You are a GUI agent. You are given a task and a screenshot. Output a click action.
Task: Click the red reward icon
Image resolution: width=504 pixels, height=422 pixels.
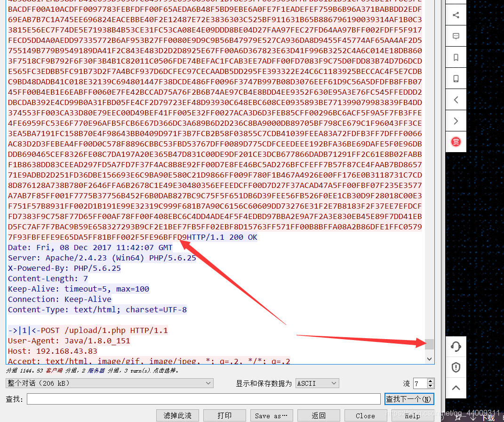tap(456, 142)
